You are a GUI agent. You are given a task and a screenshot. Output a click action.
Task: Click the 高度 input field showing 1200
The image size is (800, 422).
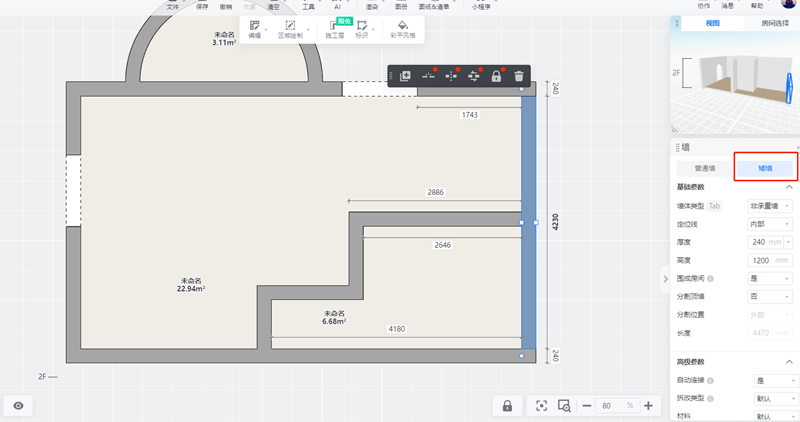click(x=765, y=260)
